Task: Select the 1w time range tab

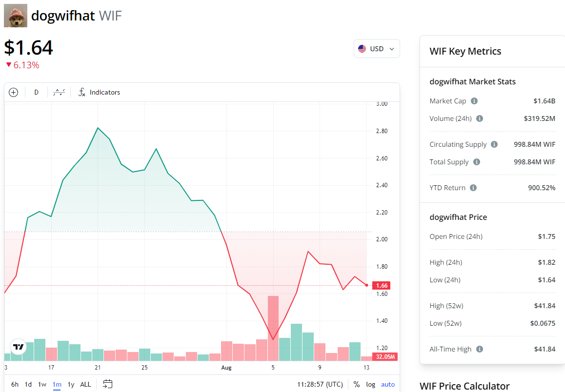Action: click(42, 384)
